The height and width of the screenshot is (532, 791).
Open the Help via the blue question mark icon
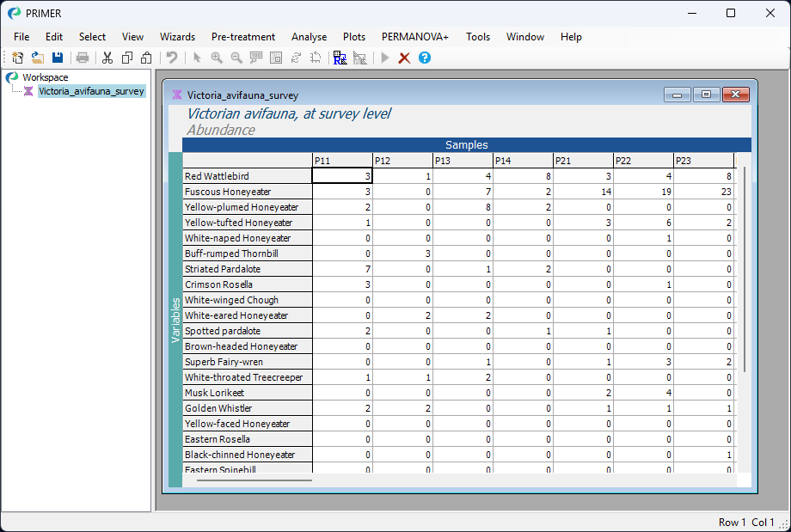point(423,58)
